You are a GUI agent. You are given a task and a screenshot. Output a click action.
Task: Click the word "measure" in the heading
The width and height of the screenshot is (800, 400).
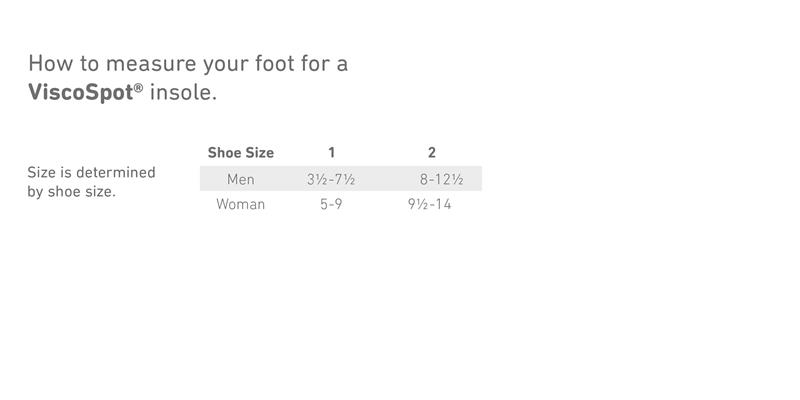[151, 64]
